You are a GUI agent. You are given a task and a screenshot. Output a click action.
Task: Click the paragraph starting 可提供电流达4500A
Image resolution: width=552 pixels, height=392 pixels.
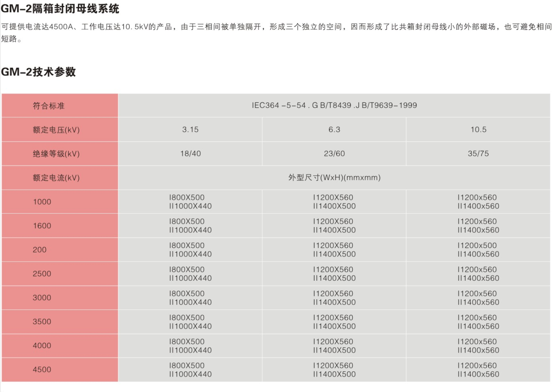click(x=276, y=32)
